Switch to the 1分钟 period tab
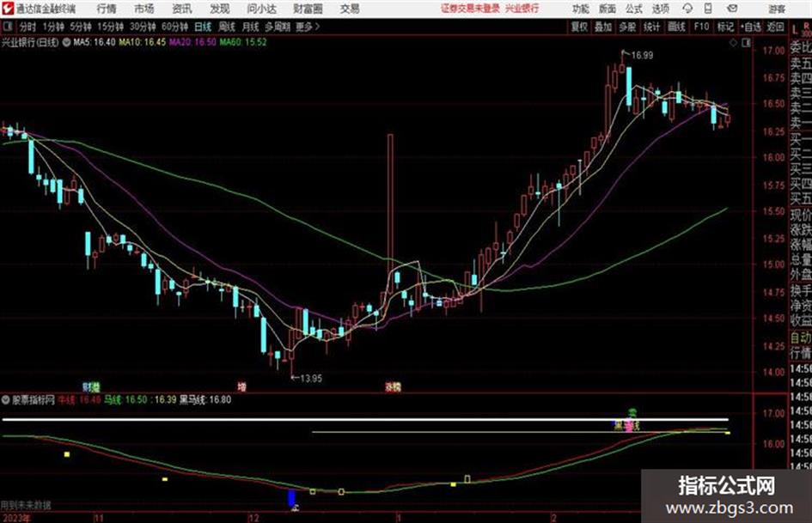The width and height of the screenshot is (812, 523). [52, 27]
